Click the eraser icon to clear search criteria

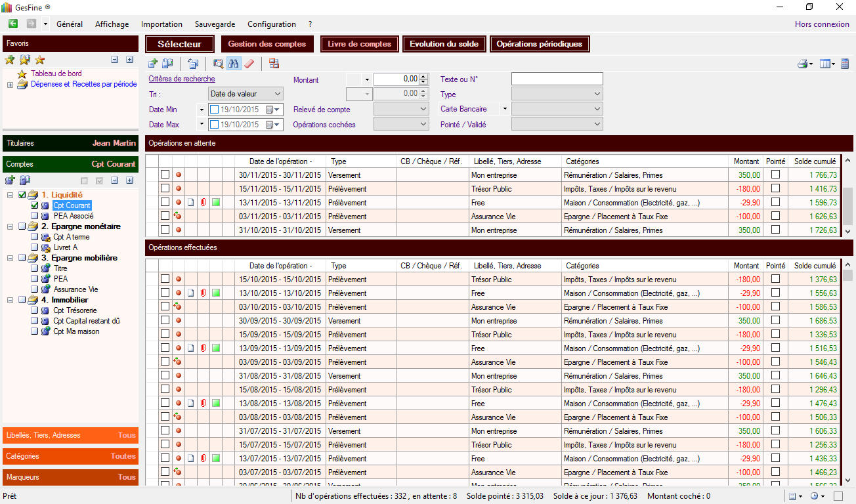249,64
